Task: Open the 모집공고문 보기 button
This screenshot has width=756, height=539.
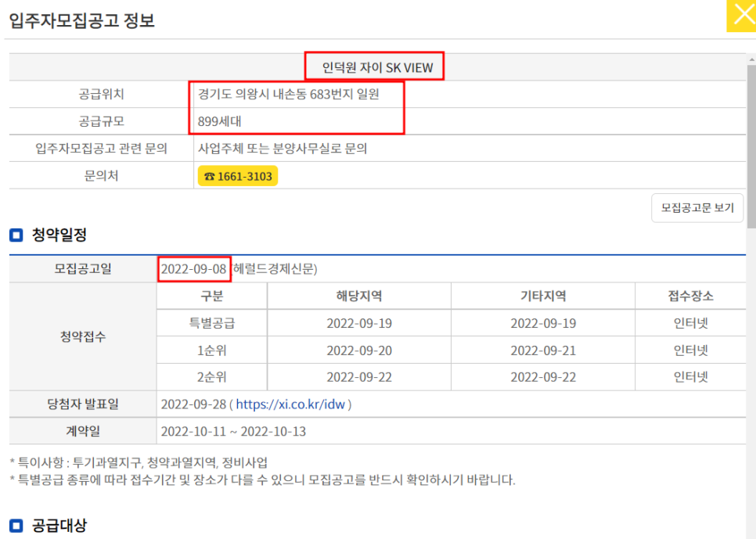Action: click(x=697, y=208)
